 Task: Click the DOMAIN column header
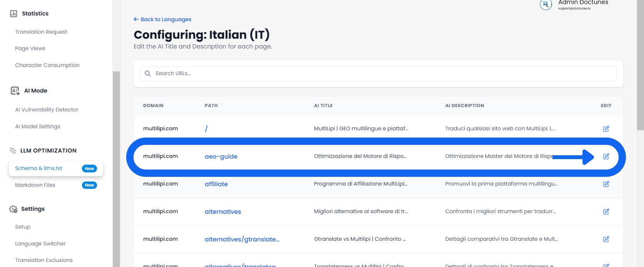pos(153,106)
